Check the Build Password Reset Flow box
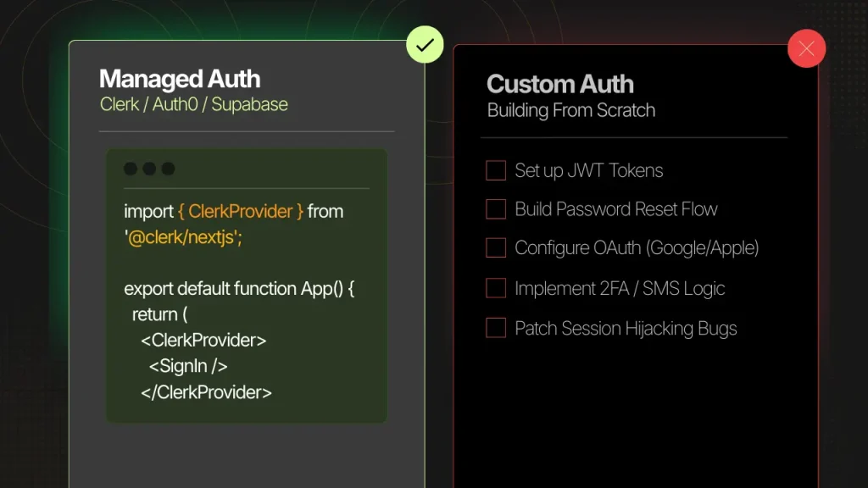 click(x=496, y=209)
